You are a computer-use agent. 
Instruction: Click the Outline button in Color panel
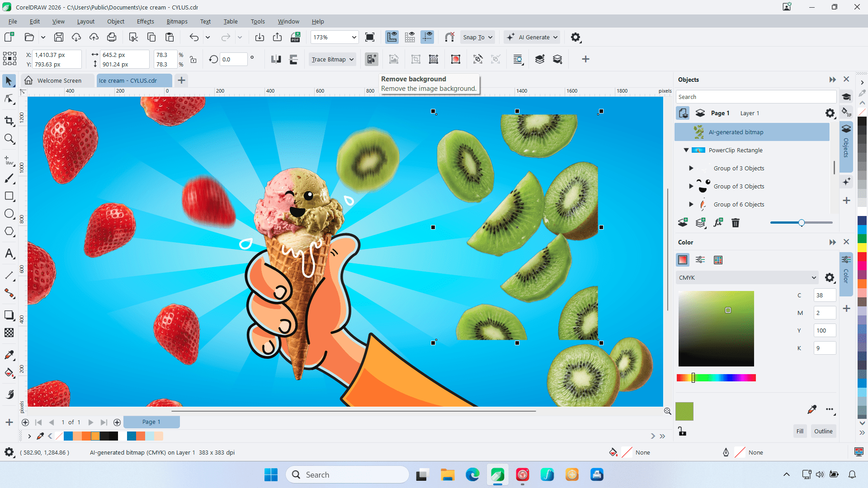tap(823, 431)
